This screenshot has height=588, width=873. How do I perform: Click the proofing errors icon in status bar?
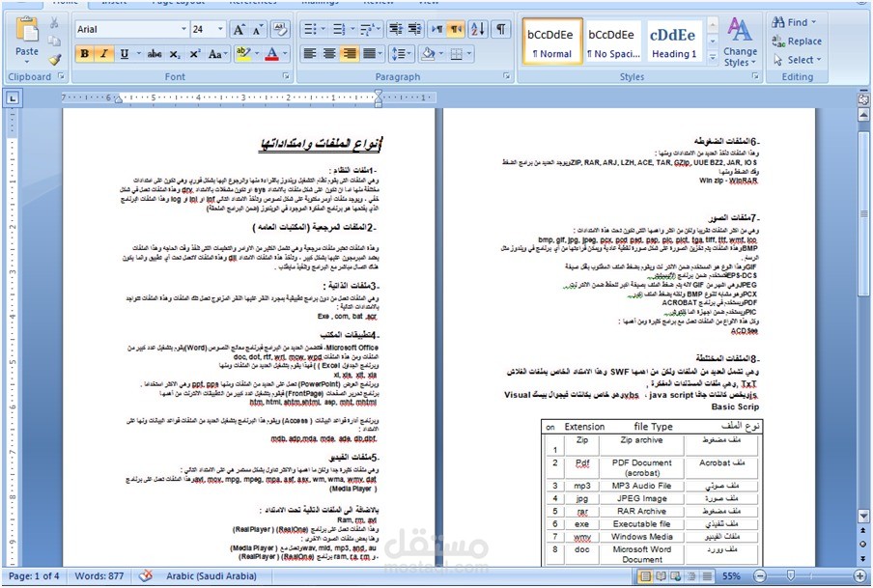145,575
